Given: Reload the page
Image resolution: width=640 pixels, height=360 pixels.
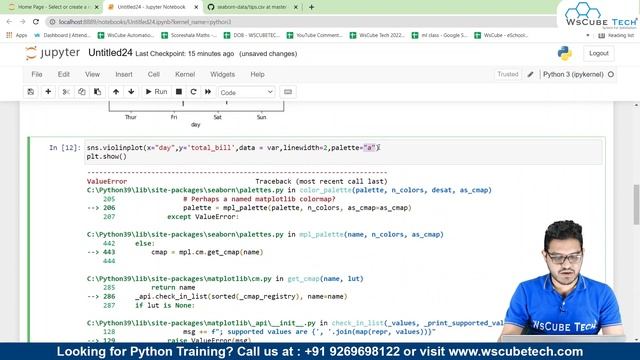Looking at the screenshot, I should pos(36,22).
